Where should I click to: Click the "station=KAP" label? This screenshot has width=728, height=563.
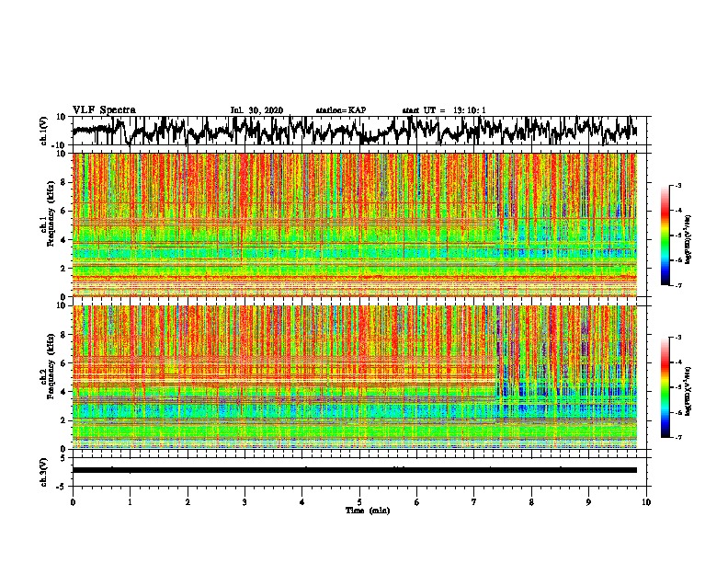click(x=341, y=110)
